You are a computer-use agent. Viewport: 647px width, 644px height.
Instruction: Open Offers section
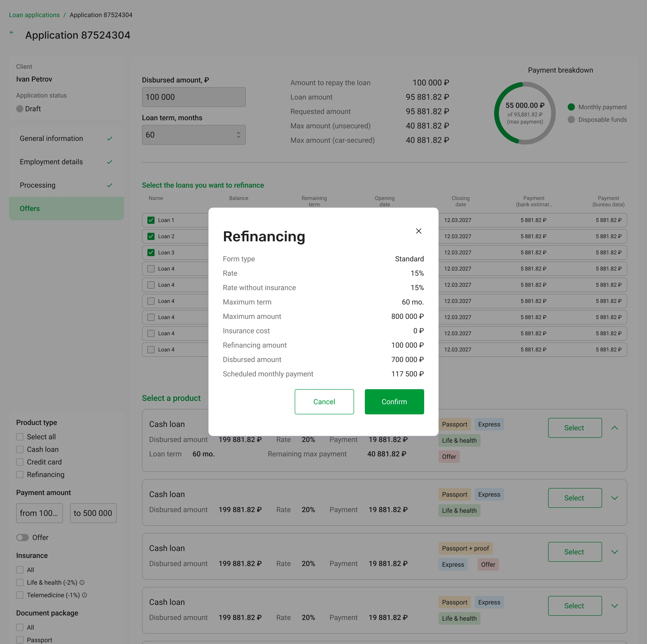tap(66, 209)
